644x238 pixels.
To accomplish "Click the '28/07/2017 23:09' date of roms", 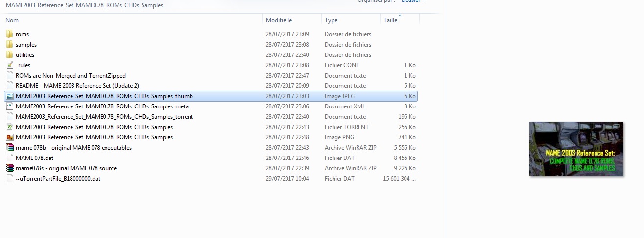I will 287,34.
